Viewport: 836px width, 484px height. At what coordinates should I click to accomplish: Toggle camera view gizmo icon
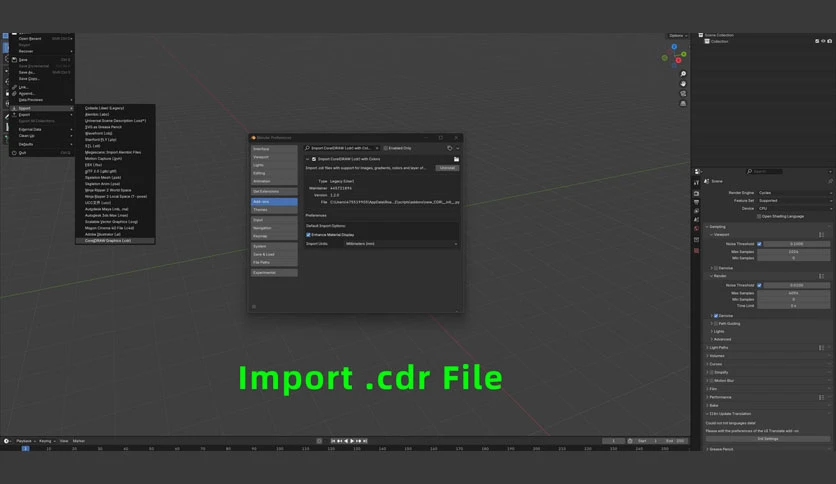pos(683,93)
